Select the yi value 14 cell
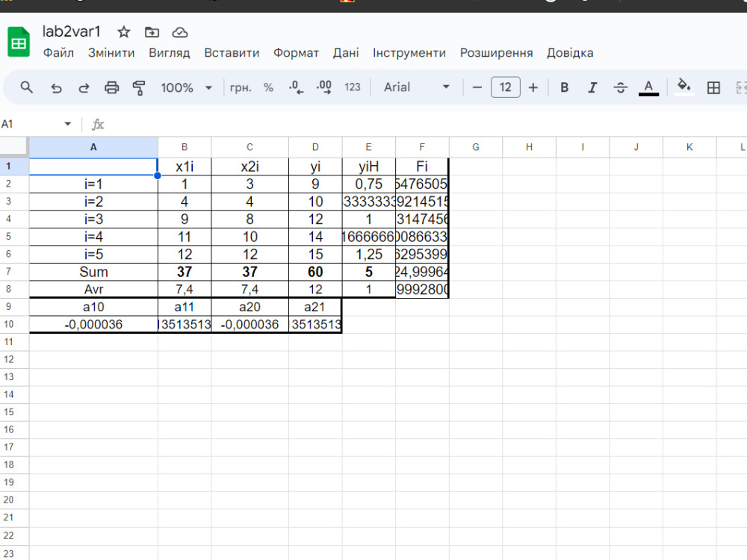 click(315, 237)
